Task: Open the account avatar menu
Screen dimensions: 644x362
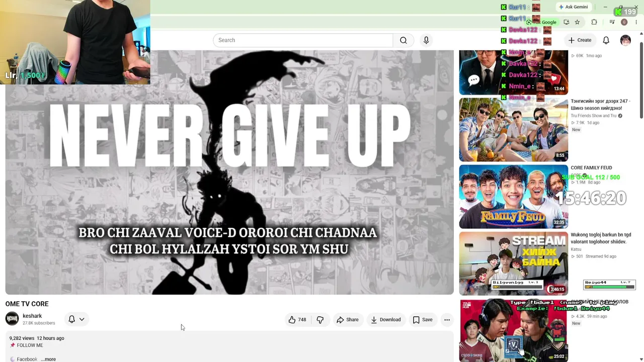Action: pyautogui.click(x=625, y=40)
